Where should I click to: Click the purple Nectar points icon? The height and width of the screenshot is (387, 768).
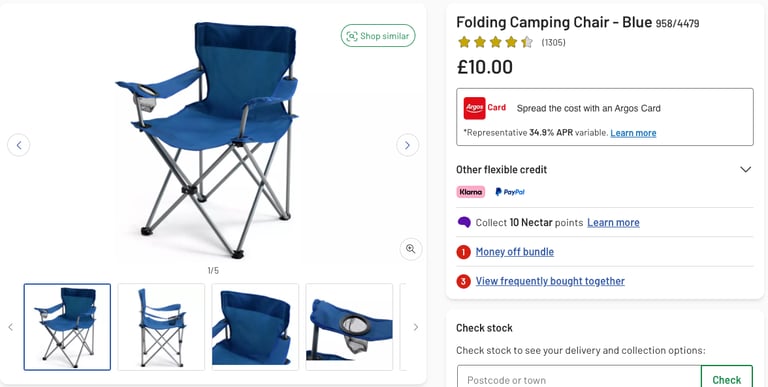(x=464, y=222)
